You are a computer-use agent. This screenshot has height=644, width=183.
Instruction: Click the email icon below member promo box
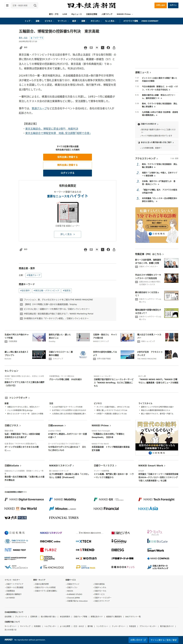[91, 250]
